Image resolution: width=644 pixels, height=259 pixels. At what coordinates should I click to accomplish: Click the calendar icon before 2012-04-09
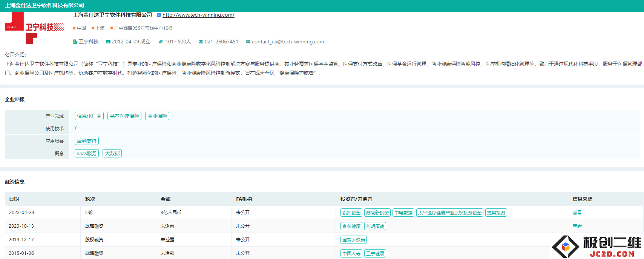[x=108, y=42]
